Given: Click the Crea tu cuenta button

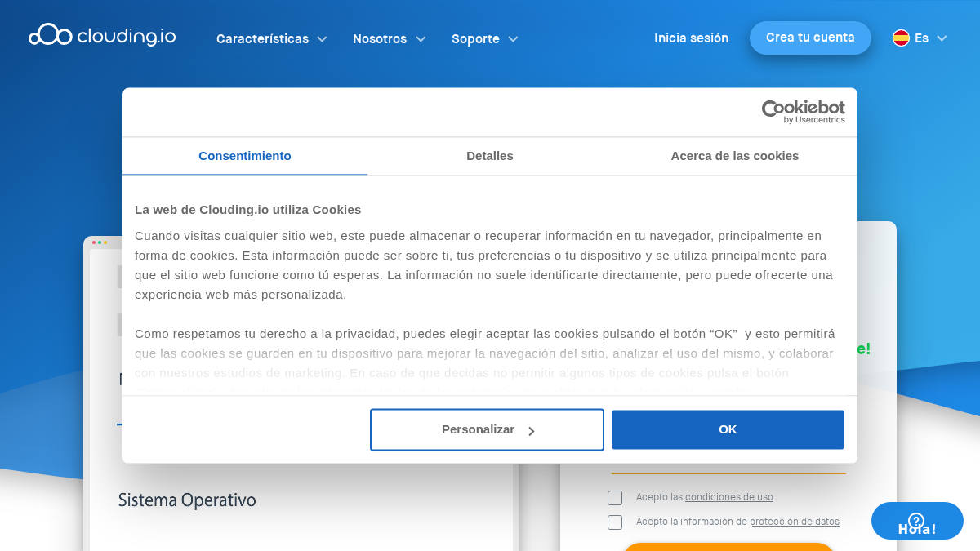Looking at the screenshot, I should 810,38.
